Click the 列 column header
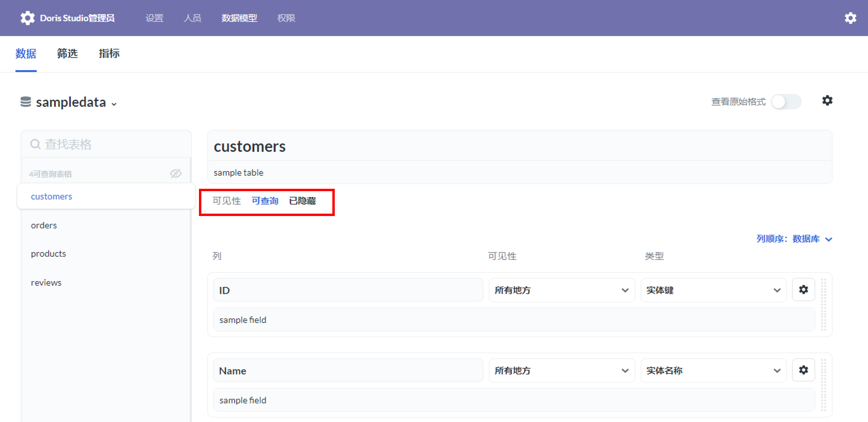Image resolution: width=868 pixels, height=422 pixels. pos(217,256)
